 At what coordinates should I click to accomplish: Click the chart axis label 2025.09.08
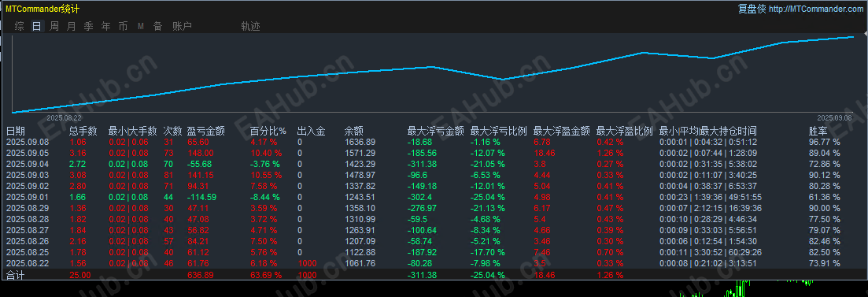[835, 118]
